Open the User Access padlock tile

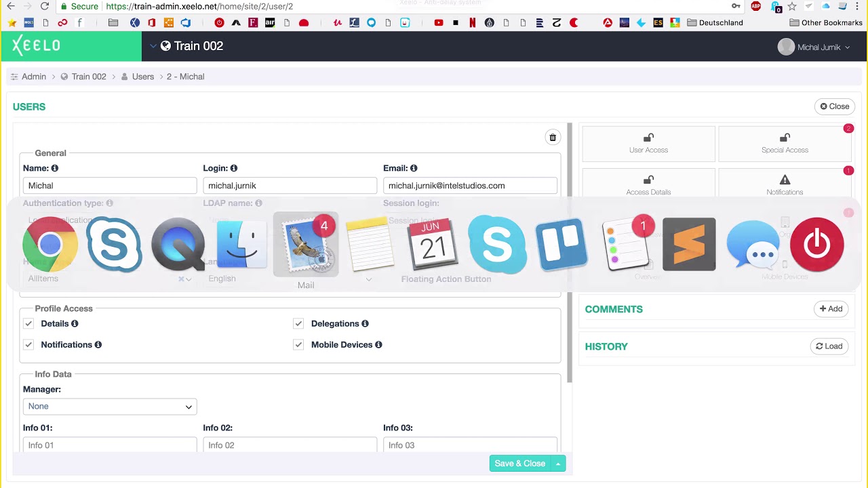648,144
